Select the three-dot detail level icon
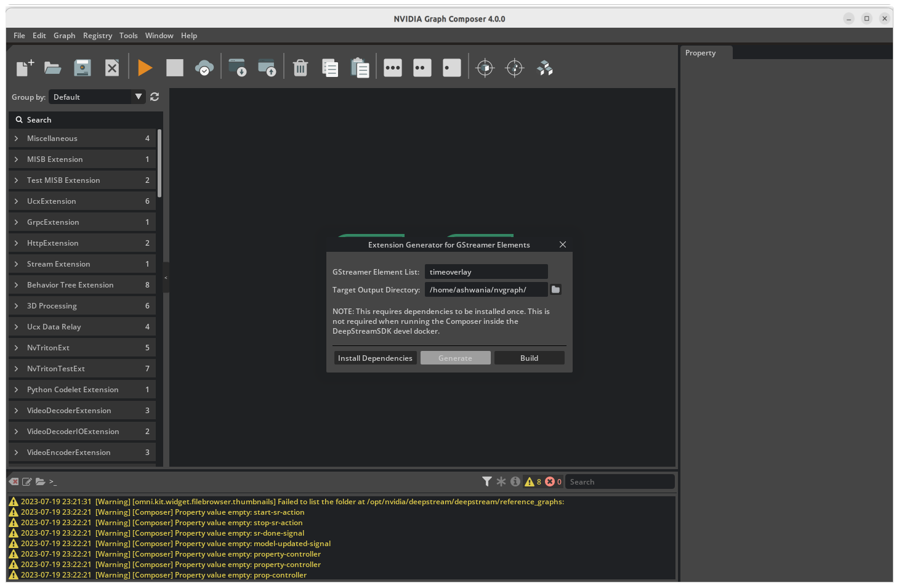Screen dimensions: 899x588 pos(393,68)
